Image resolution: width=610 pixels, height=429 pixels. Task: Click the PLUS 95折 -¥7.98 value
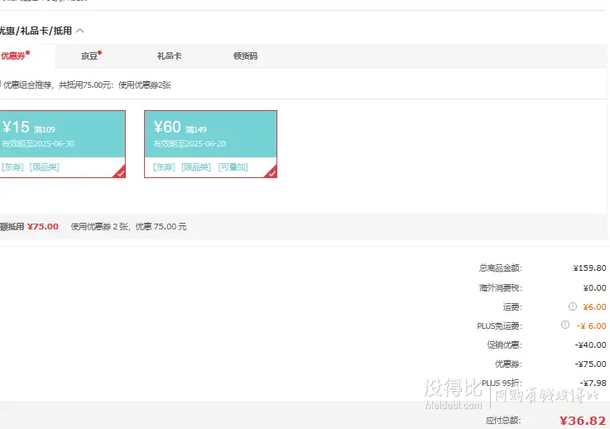click(593, 383)
